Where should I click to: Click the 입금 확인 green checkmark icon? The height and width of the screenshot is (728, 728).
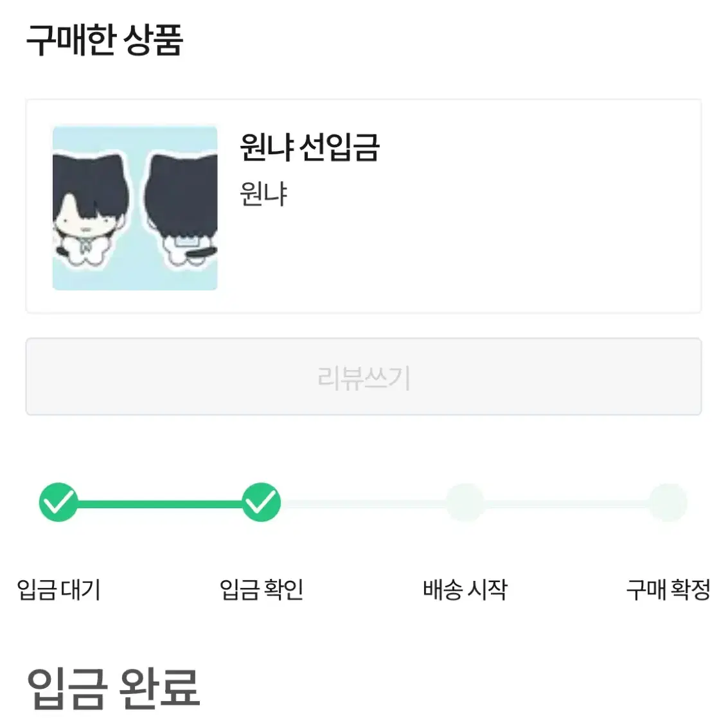click(262, 502)
